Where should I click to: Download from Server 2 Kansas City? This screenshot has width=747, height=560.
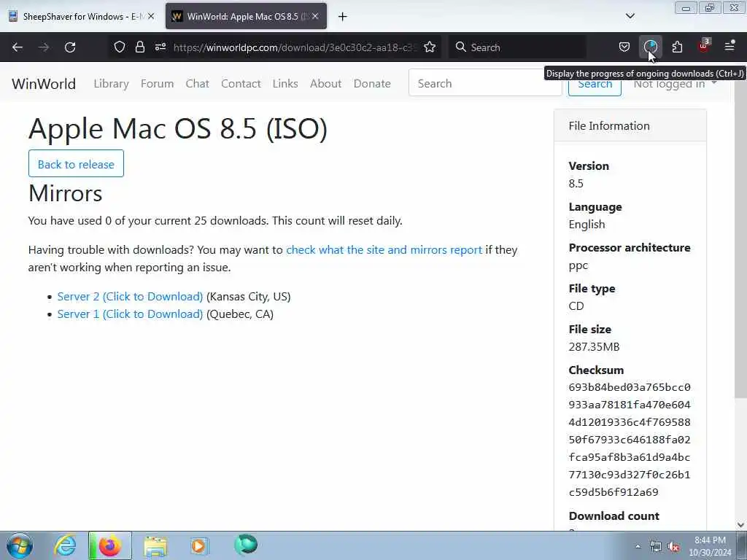pyautogui.click(x=130, y=297)
